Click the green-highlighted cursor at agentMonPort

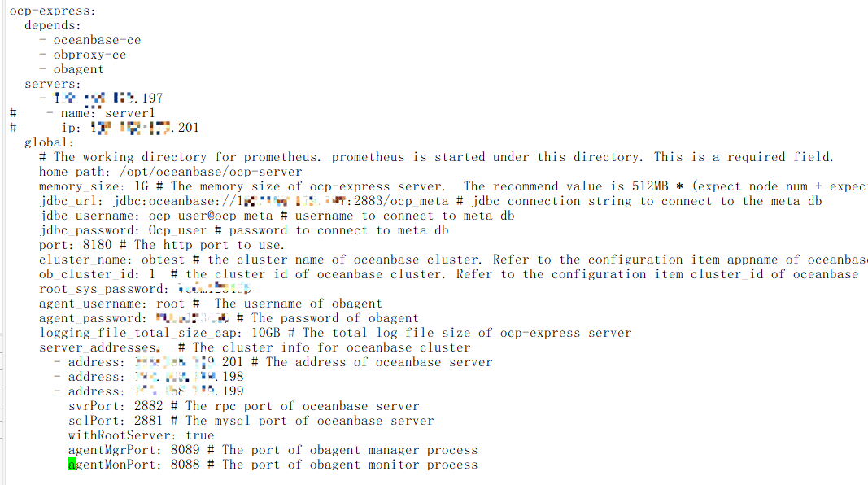tap(72, 465)
